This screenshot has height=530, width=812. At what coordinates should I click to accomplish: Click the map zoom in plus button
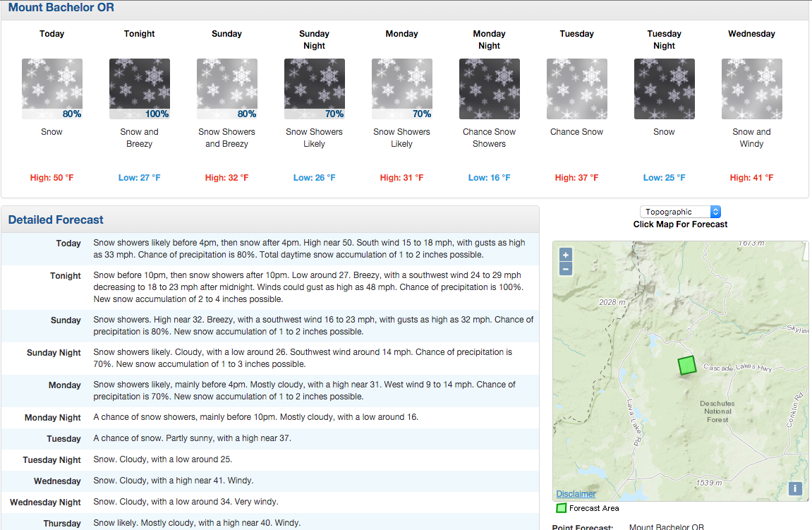tap(566, 255)
